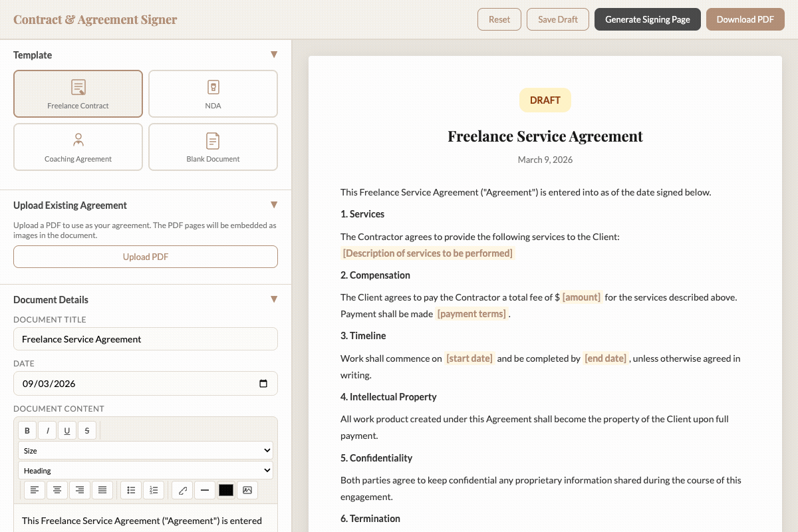Insert an image in editor

click(x=247, y=490)
